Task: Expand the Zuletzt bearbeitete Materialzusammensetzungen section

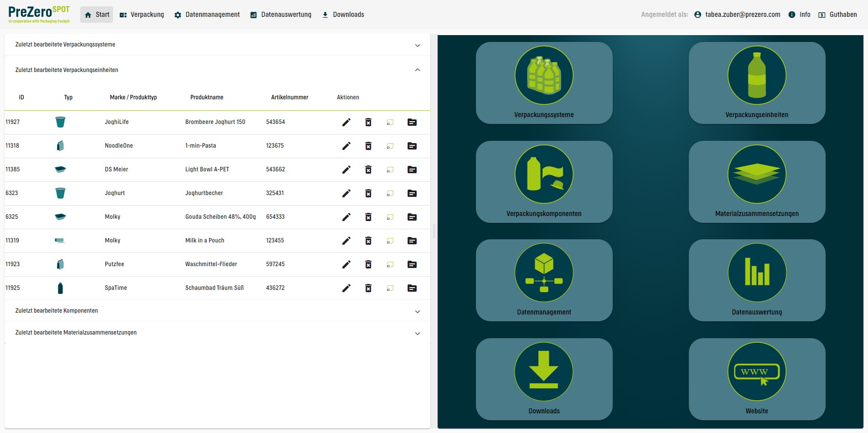Action: [x=217, y=333]
